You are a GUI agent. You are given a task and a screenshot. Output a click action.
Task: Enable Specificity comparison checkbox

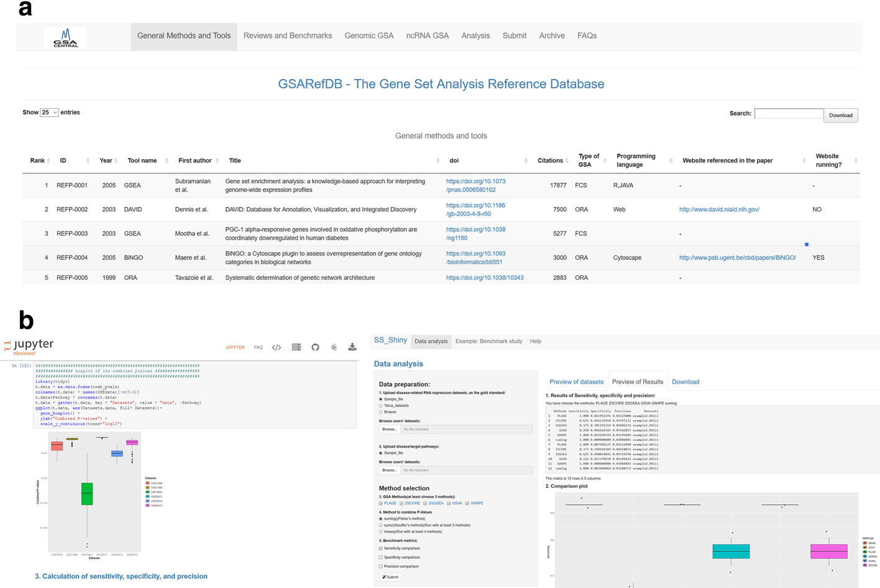point(381,558)
